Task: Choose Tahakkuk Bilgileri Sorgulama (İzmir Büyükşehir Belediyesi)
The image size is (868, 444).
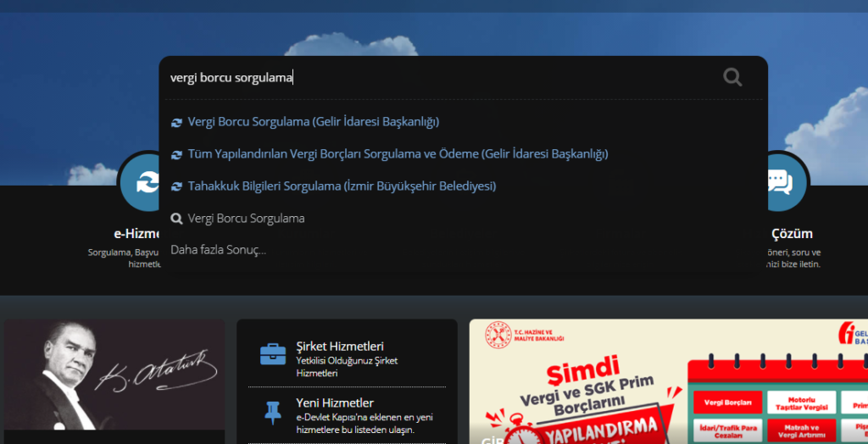Action: pyautogui.click(x=342, y=186)
